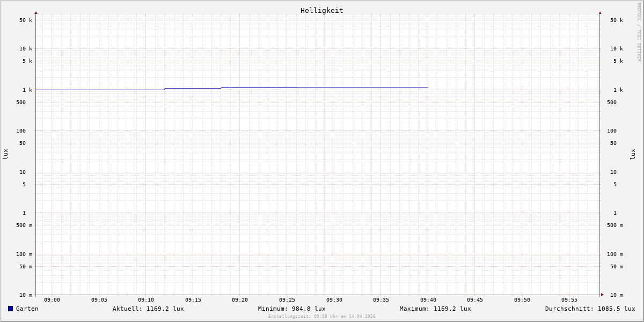Click the red arrow ending the time axis
The height and width of the screenshot is (322, 644).
point(602,295)
